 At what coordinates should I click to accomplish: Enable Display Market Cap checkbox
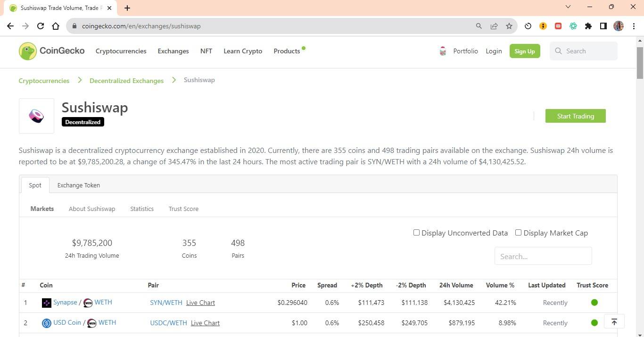518,232
